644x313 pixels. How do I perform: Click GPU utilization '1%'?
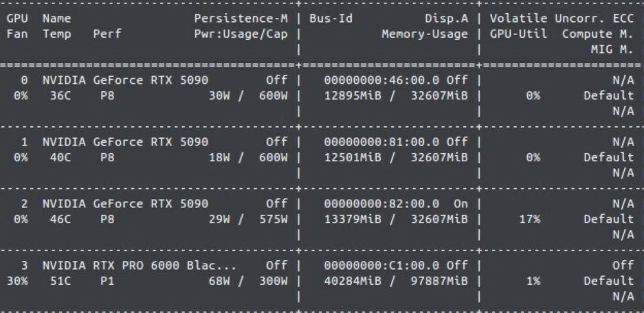533,281
